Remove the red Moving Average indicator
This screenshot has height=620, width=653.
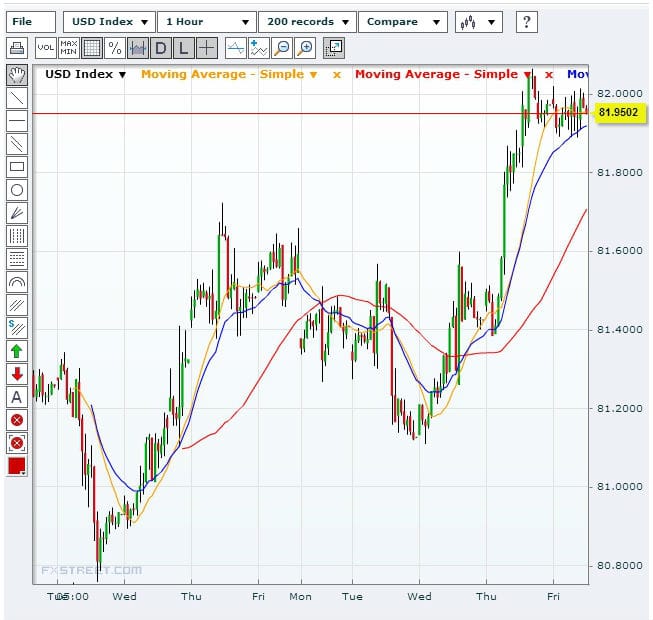(x=549, y=75)
